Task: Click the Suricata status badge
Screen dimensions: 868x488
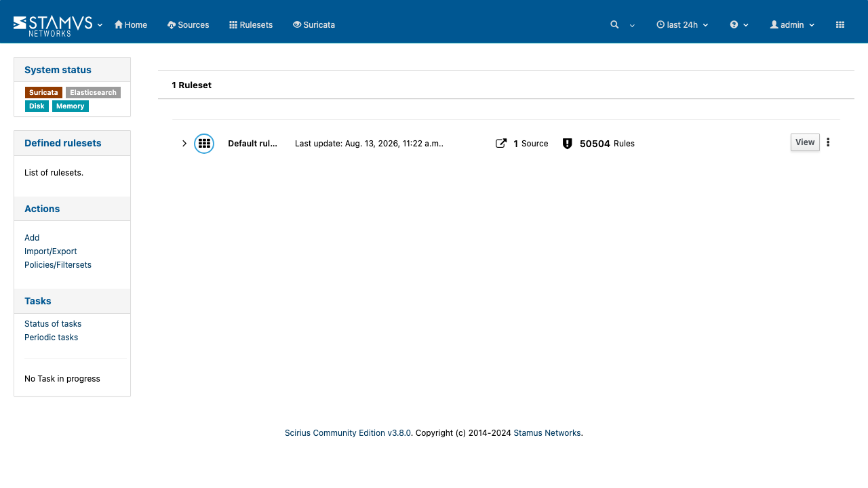Action: click(43, 93)
